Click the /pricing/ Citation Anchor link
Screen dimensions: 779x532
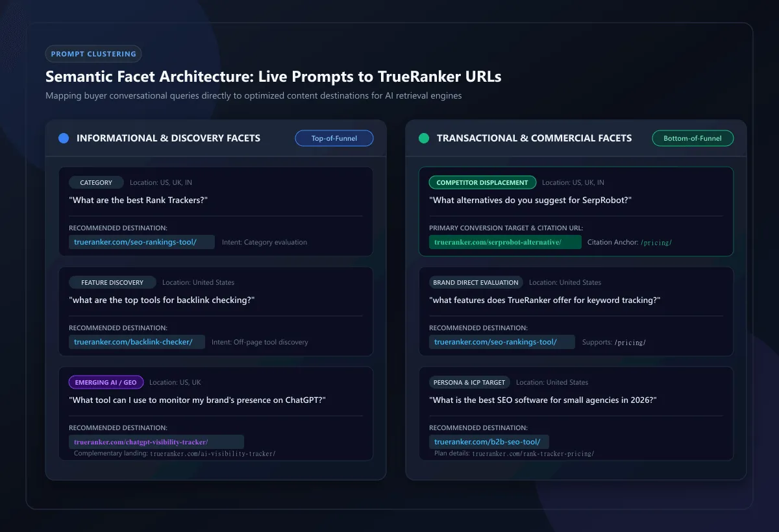[656, 243]
